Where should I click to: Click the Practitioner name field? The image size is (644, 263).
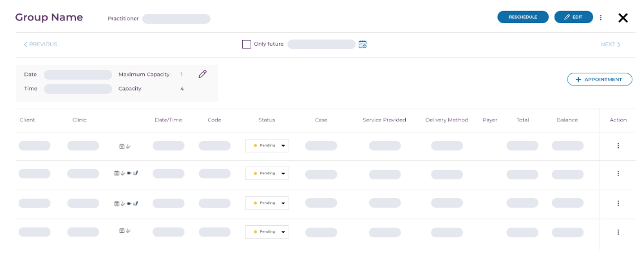[x=176, y=19]
